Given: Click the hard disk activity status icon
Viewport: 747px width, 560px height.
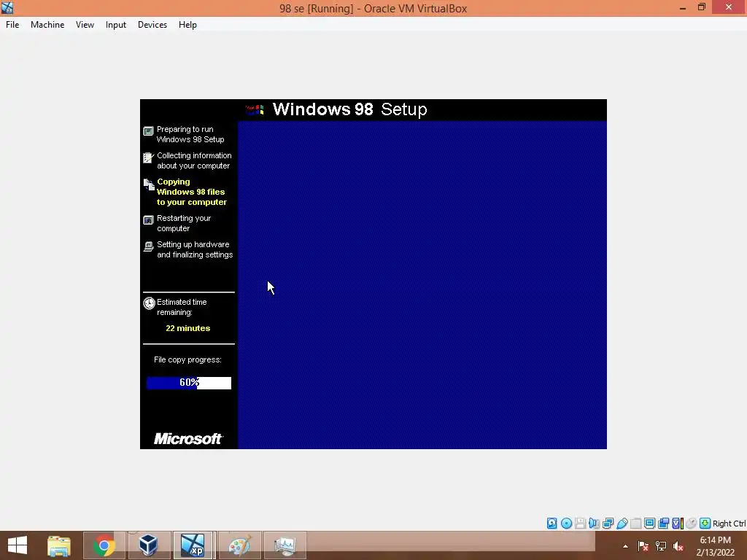Looking at the screenshot, I should [551, 524].
